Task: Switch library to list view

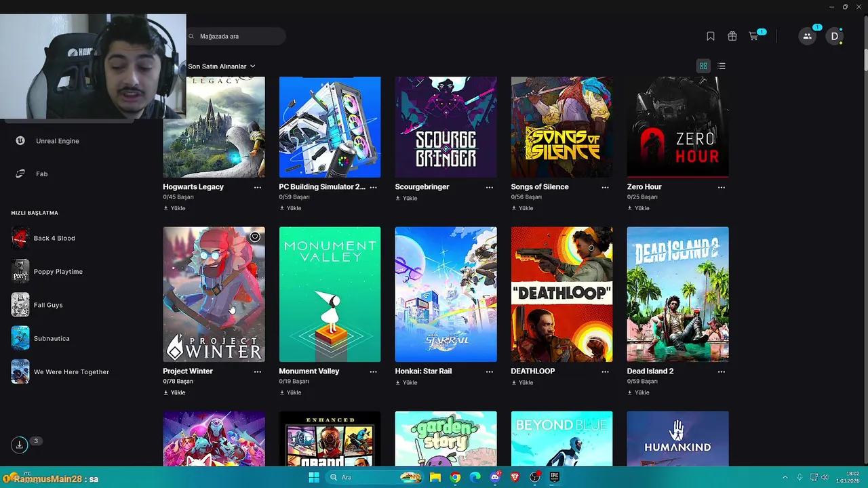Action: point(722,66)
